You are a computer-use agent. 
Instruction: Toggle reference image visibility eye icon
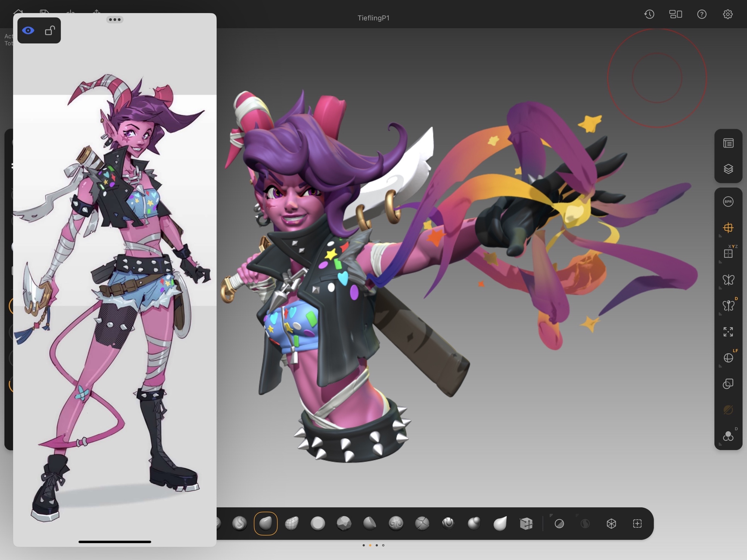[28, 31]
